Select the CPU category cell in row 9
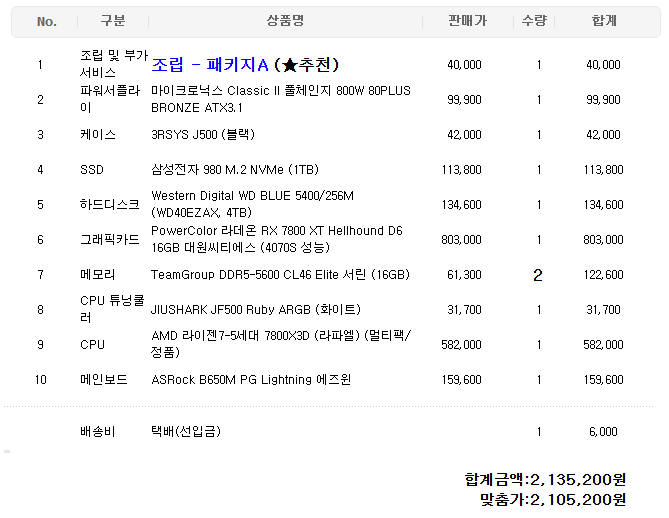 coord(92,344)
